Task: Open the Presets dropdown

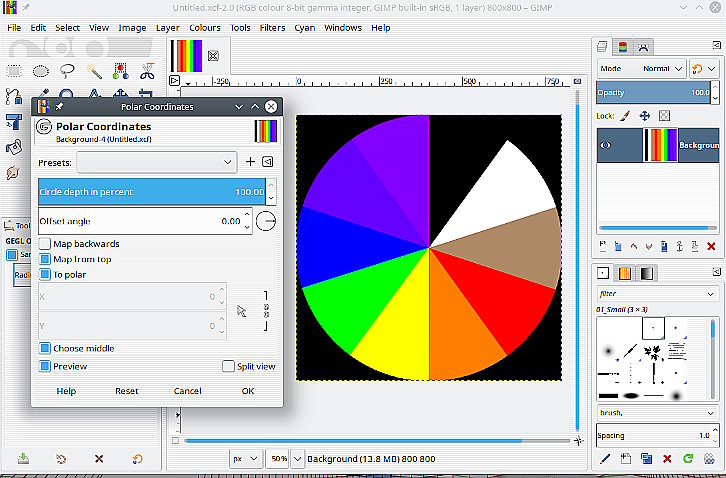Action: tap(156, 162)
